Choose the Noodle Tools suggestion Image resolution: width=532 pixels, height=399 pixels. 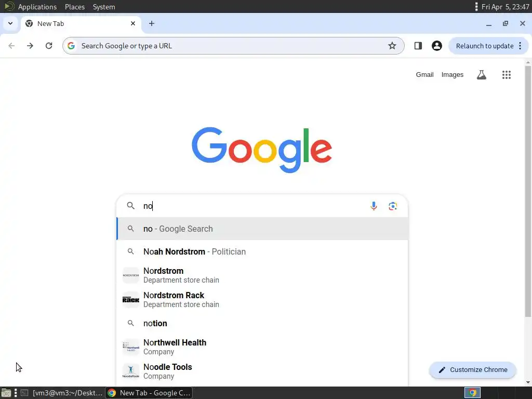pyautogui.click(x=262, y=371)
